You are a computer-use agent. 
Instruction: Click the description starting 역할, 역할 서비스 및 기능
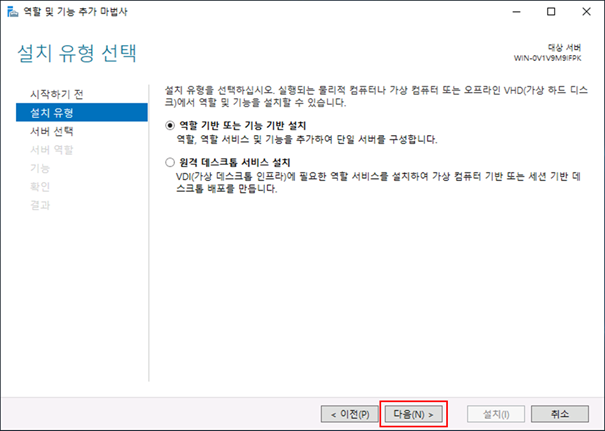click(x=307, y=139)
